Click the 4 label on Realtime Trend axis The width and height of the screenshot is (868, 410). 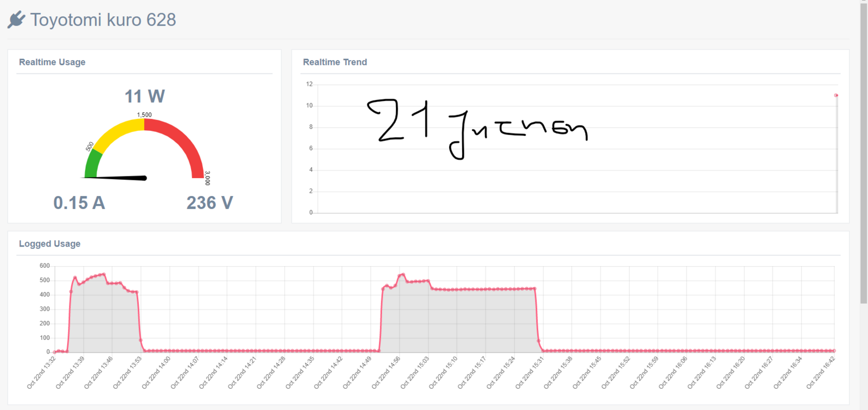click(x=311, y=169)
